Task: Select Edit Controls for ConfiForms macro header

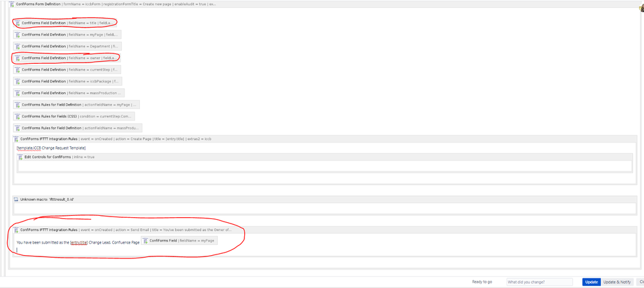Action: tap(325, 157)
